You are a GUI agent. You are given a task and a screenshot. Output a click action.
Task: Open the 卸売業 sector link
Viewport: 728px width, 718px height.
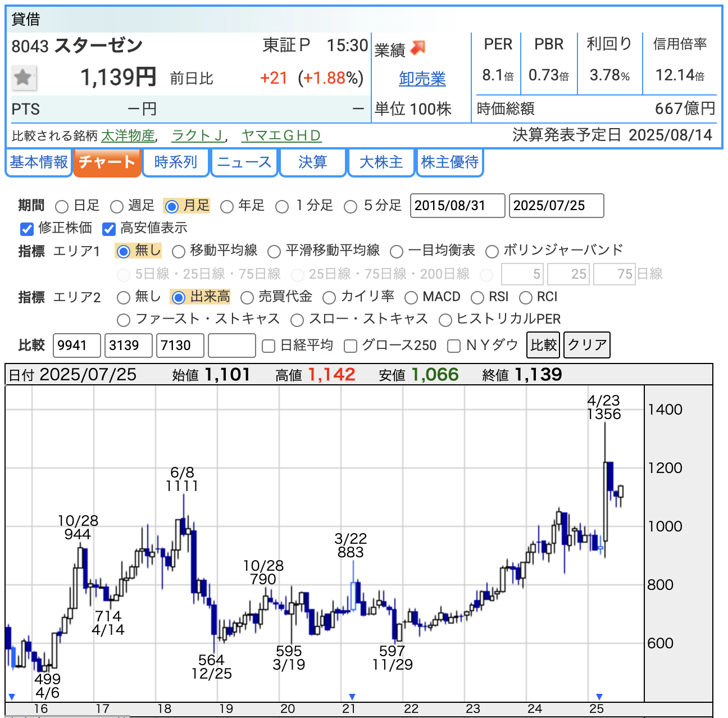(x=422, y=79)
